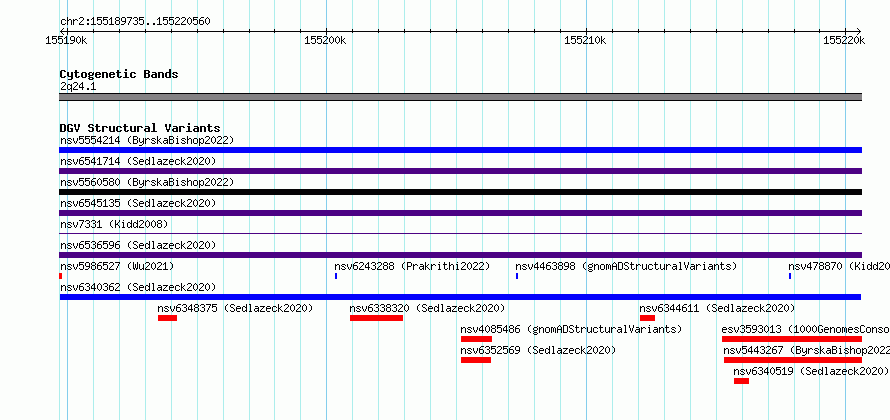
Task: Click the DGV Structural Variants track title
Action: (x=140, y=128)
